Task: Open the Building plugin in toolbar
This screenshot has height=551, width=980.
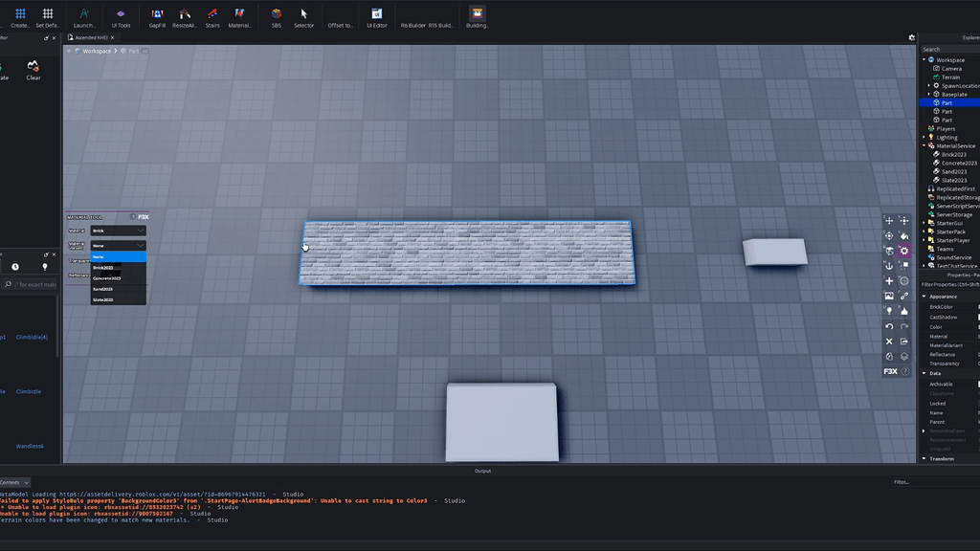Action: pos(477,17)
